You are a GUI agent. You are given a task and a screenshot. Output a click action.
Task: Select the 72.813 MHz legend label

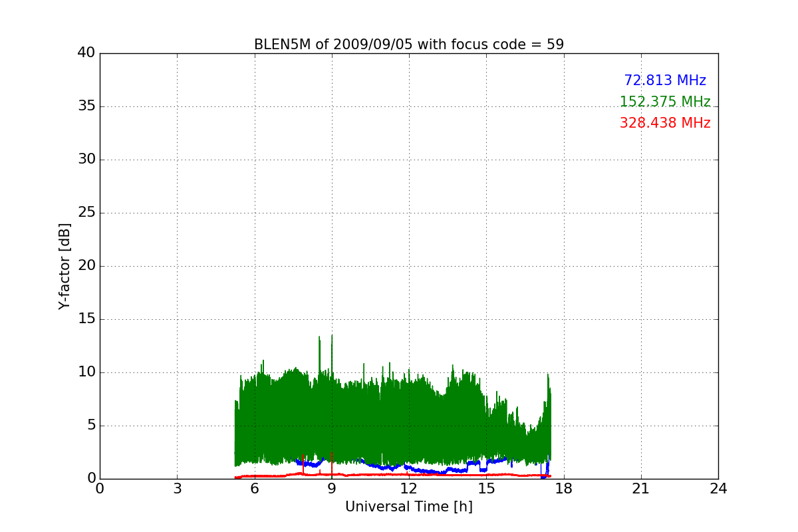(665, 80)
